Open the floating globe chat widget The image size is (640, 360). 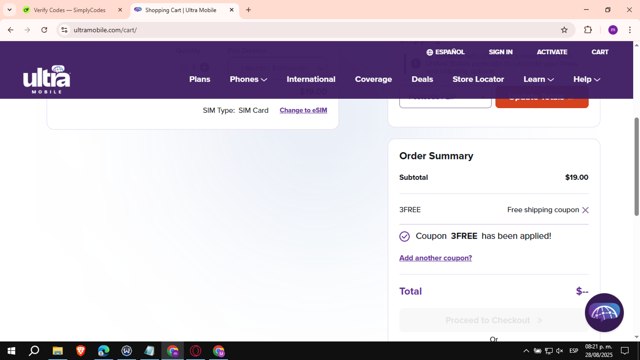tap(604, 312)
